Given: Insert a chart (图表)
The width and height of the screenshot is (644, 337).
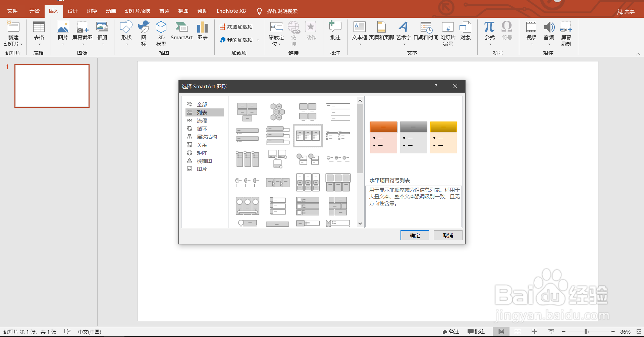Looking at the screenshot, I should coord(202,31).
